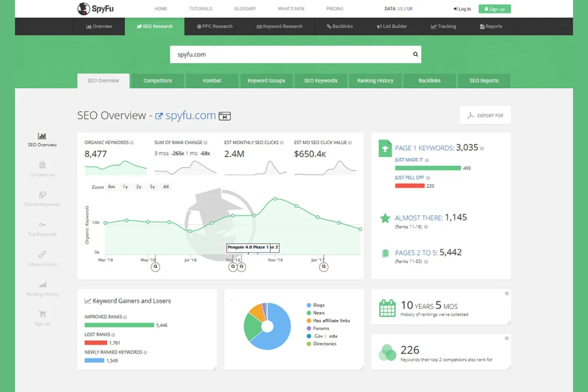Viewport: 588px width, 392px height.
Task: Select the SEO Overview sidebar icon
Action: coord(42,136)
